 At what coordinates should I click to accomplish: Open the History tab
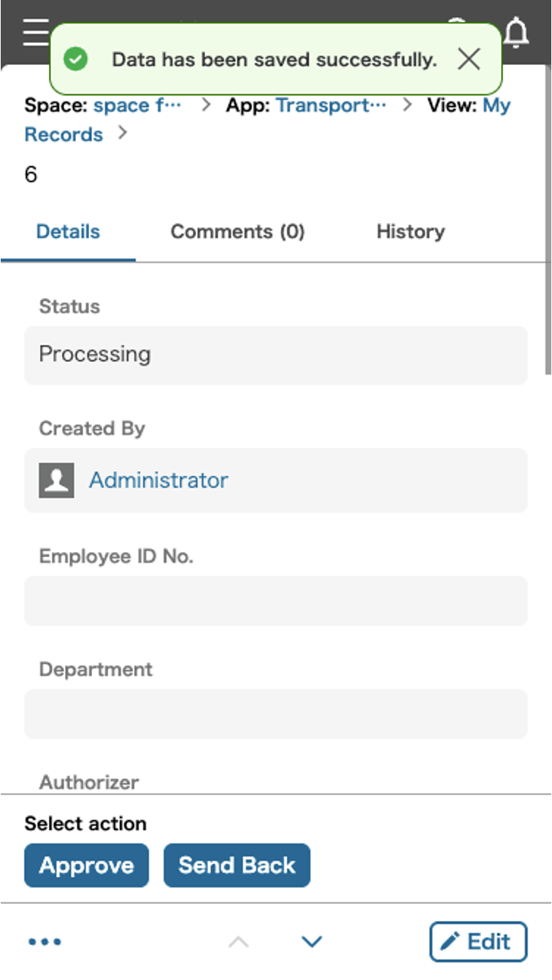(x=410, y=231)
